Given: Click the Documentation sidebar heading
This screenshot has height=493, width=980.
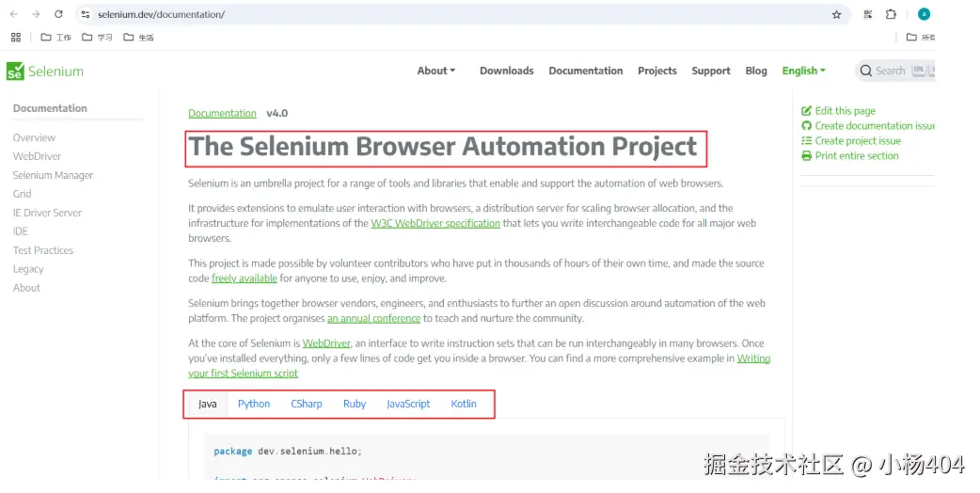Looking at the screenshot, I should (50, 108).
